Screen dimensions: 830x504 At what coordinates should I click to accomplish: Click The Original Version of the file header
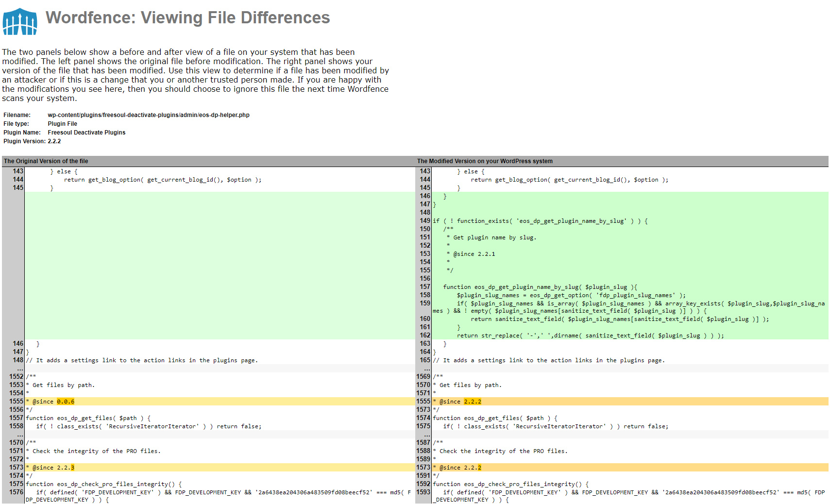(x=46, y=161)
